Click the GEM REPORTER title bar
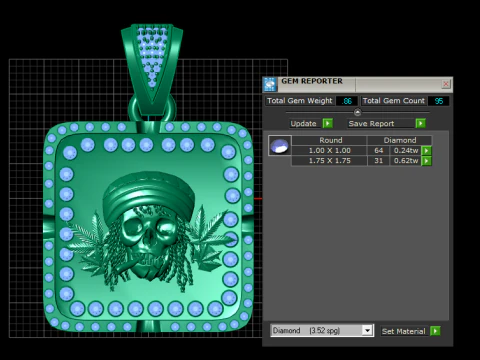The width and height of the screenshot is (480, 360). [357, 85]
